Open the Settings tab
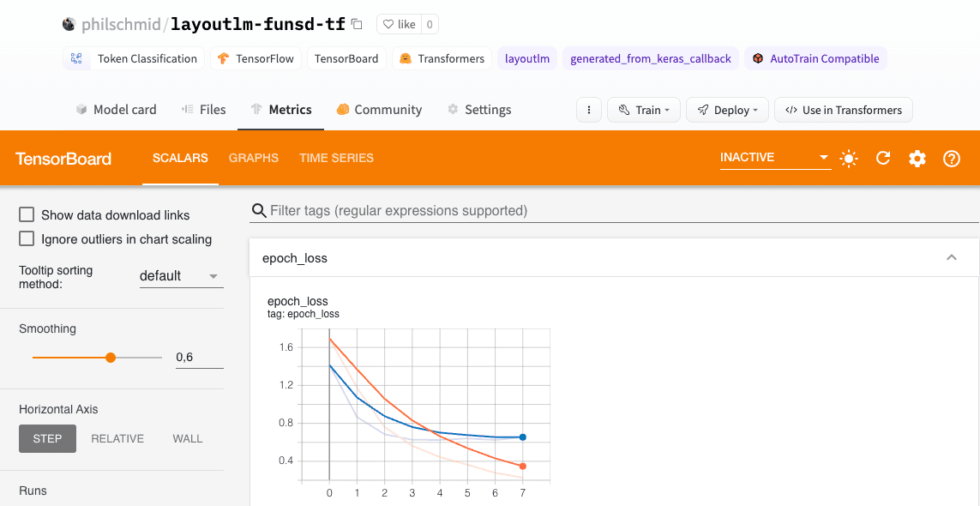 479,110
